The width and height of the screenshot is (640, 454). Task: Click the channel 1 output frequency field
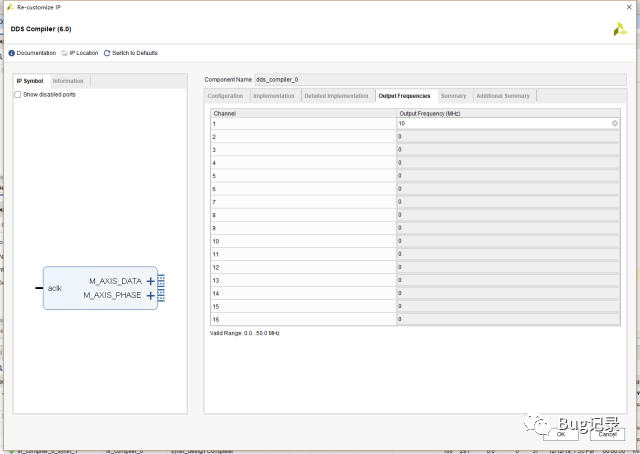pos(508,123)
